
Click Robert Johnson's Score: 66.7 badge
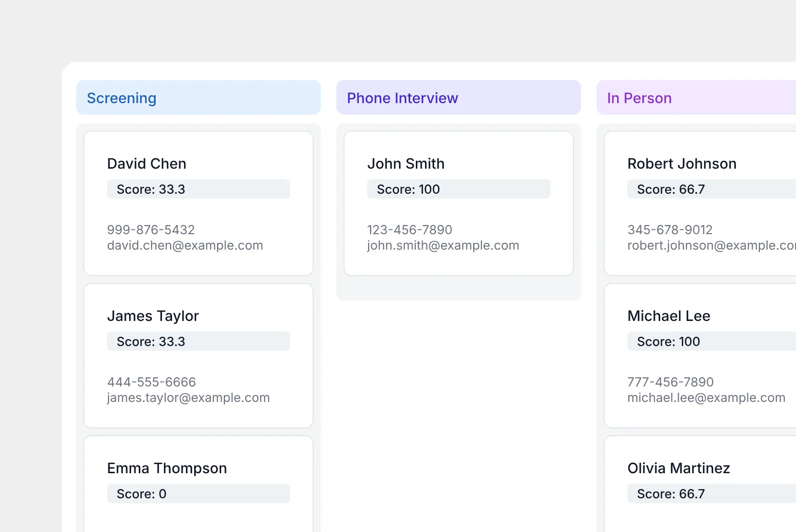coord(712,189)
